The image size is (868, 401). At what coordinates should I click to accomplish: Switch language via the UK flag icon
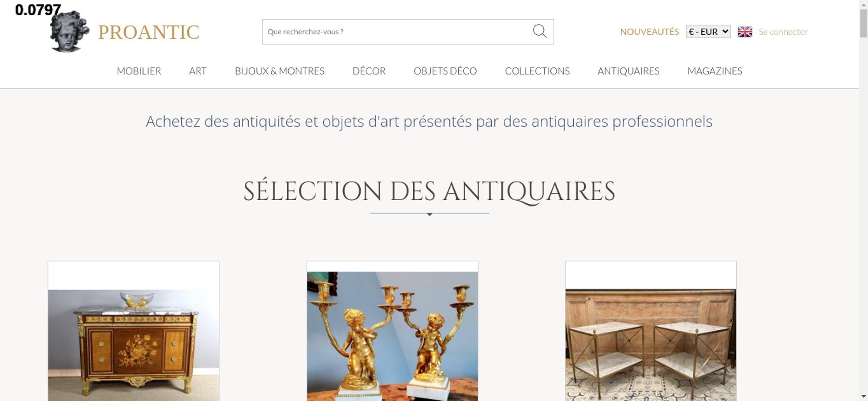[745, 32]
